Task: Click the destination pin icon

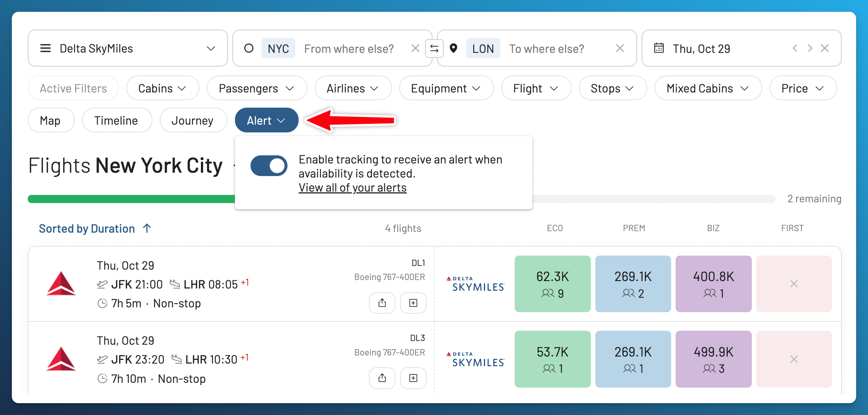Action: point(454,48)
